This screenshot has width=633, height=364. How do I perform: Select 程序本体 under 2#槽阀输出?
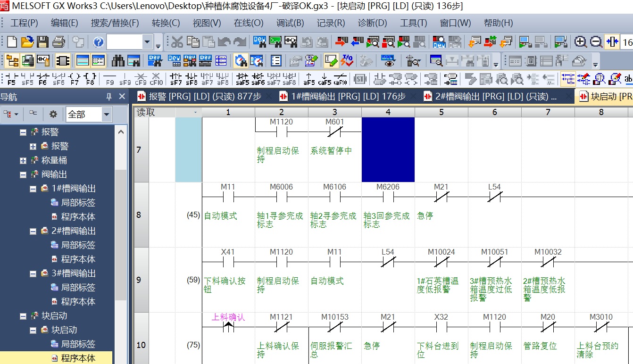coord(78,259)
